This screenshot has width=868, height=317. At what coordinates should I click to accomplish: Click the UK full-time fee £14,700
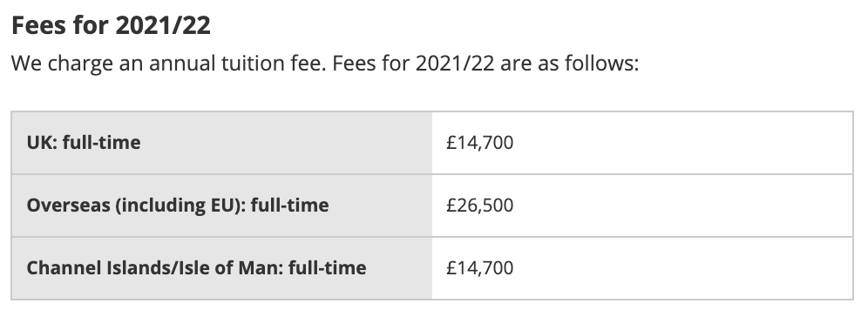click(x=480, y=143)
